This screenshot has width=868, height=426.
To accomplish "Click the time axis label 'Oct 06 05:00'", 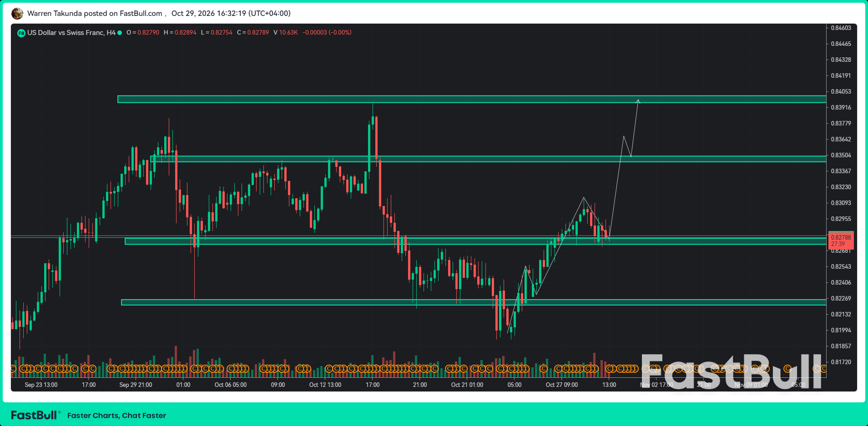I will [231, 385].
